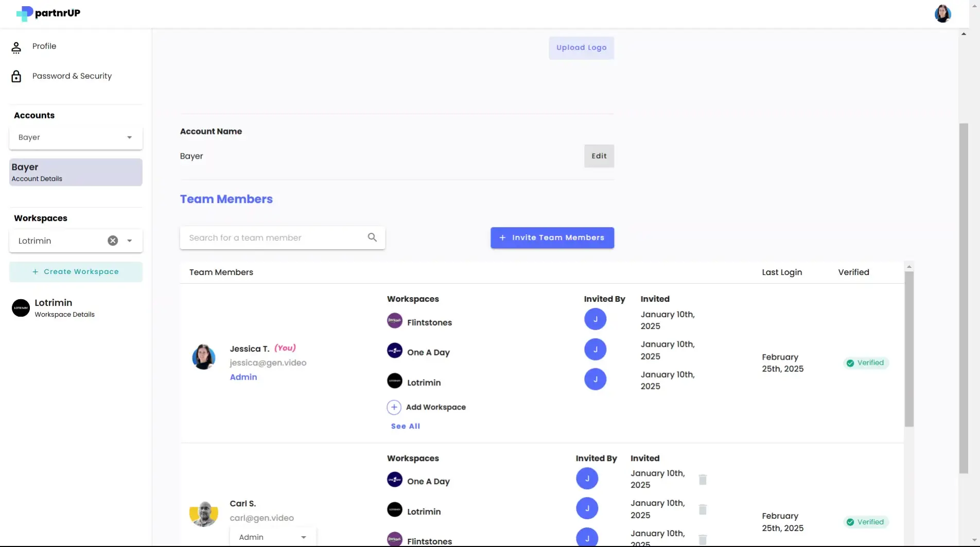Open See All under Jessica's workspaces
This screenshot has width=980, height=547.
tap(405, 426)
